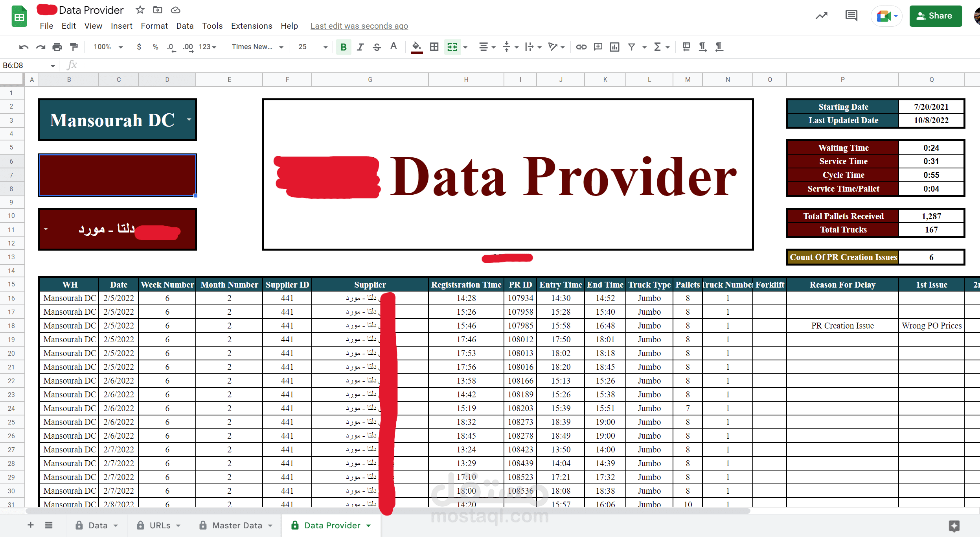Screen dimensions: 980x537
Task: Open 'Last edit was seconds ago' link
Action: tap(359, 26)
